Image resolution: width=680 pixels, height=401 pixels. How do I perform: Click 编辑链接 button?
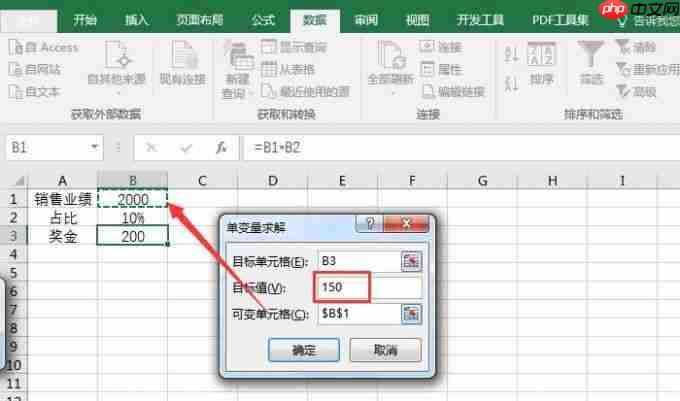(x=453, y=91)
